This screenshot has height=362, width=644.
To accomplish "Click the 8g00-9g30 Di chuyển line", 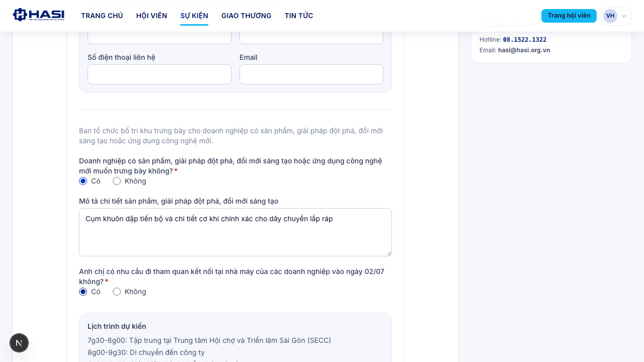I will 146,352.
